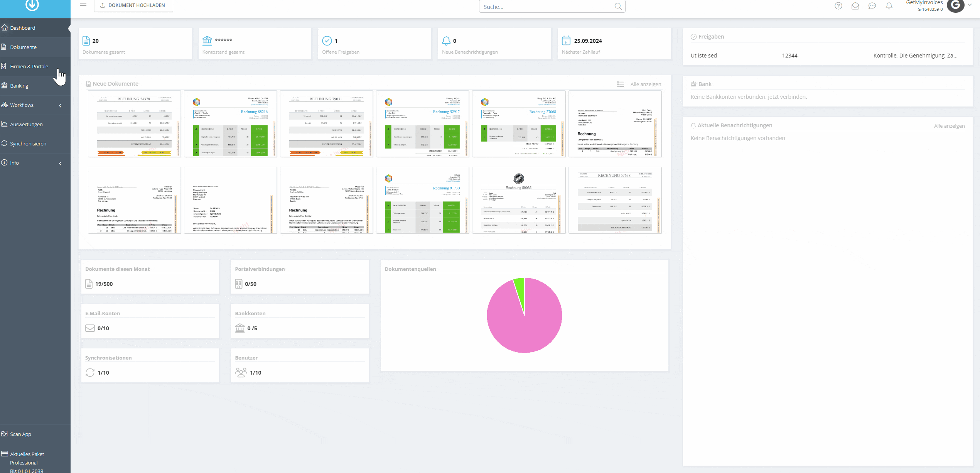The image size is (980, 473).
Task: Open the mail envelope icon in header
Action: click(855, 6)
